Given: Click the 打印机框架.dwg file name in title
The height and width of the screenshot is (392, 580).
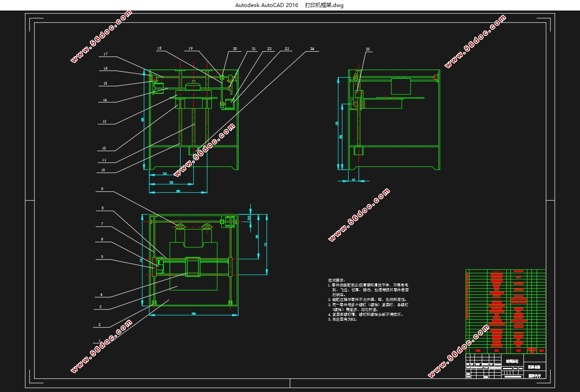Looking at the screenshot, I should tap(324, 5).
